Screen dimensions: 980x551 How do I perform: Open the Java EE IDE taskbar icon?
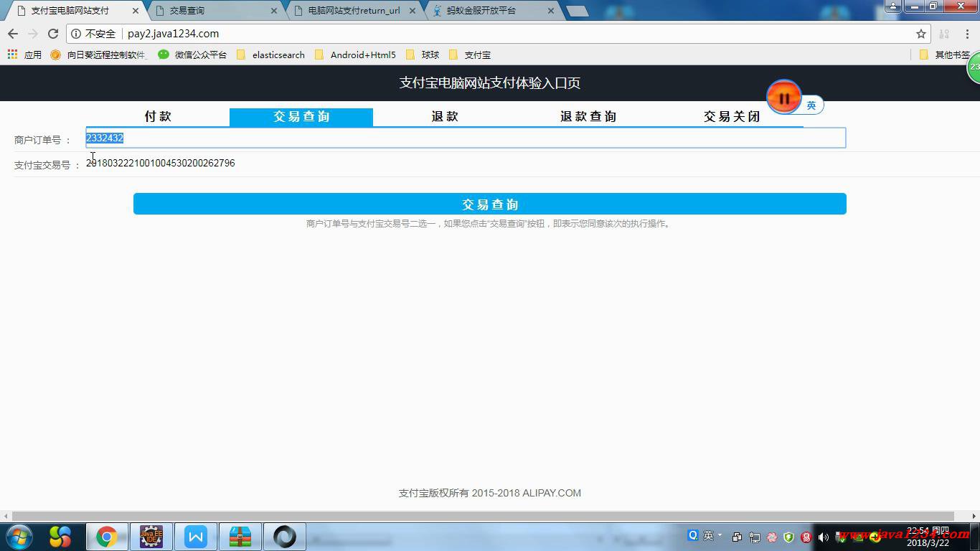click(x=151, y=537)
